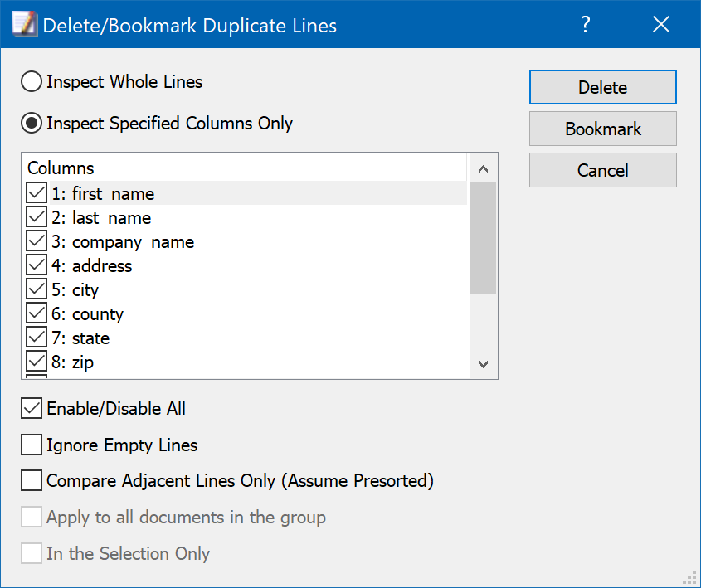This screenshot has height=588, width=701.
Task: Toggle the address column checkbox
Action: (37, 266)
